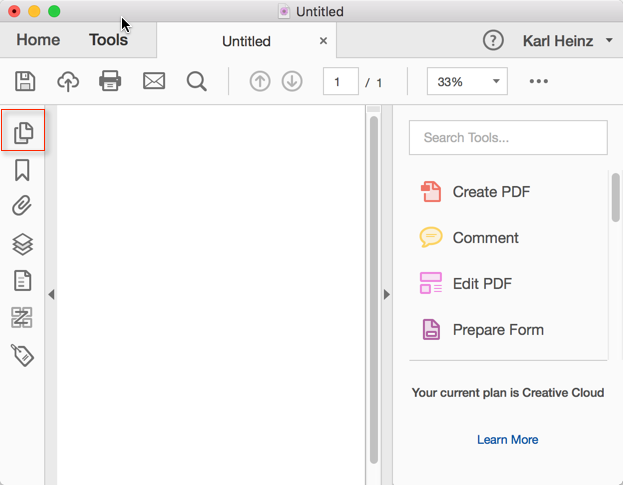This screenshot has width=623, height=485.
Task: Click the Print file icon
Action: point(111,81)
